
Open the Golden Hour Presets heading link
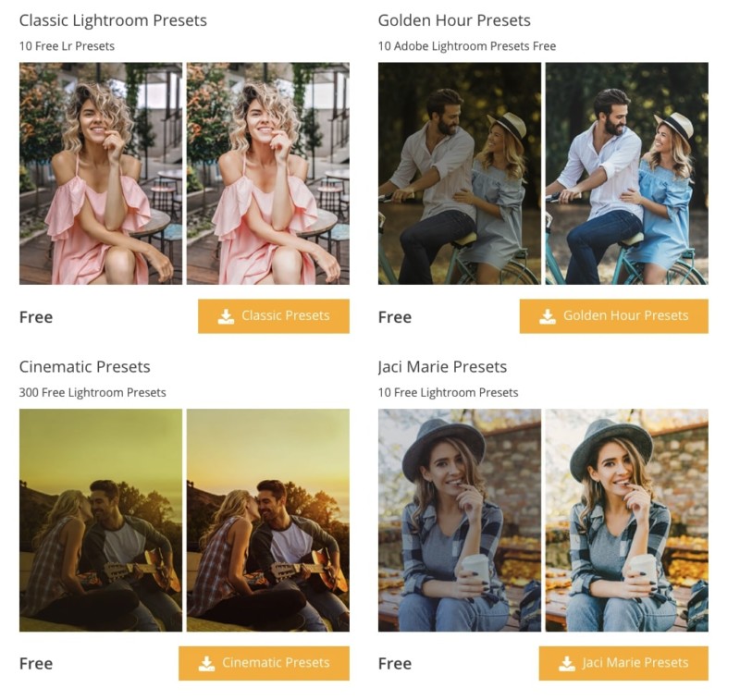(x=452, y=20)
